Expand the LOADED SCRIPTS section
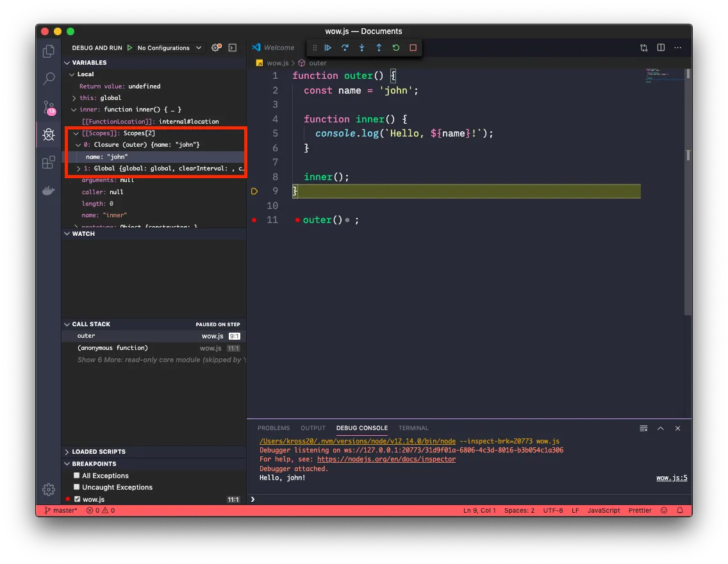 pos(67,452)
